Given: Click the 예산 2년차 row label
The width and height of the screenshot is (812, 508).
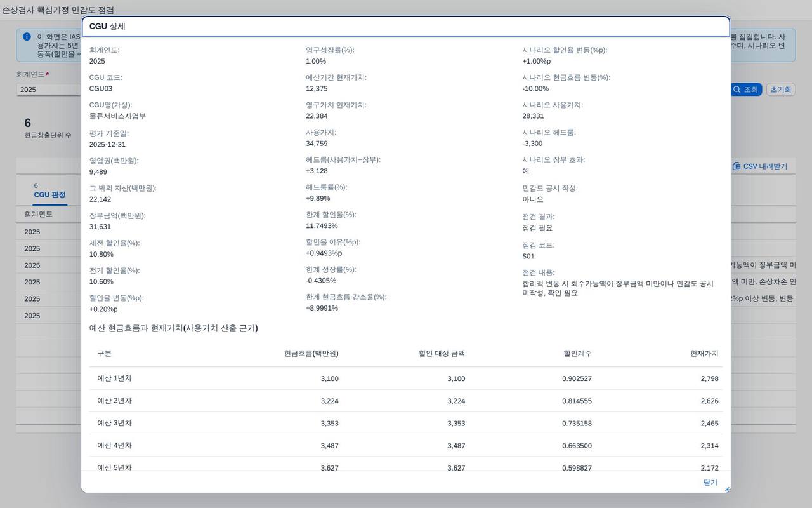Looking at the screenshot, I should (x=114, y=401).
